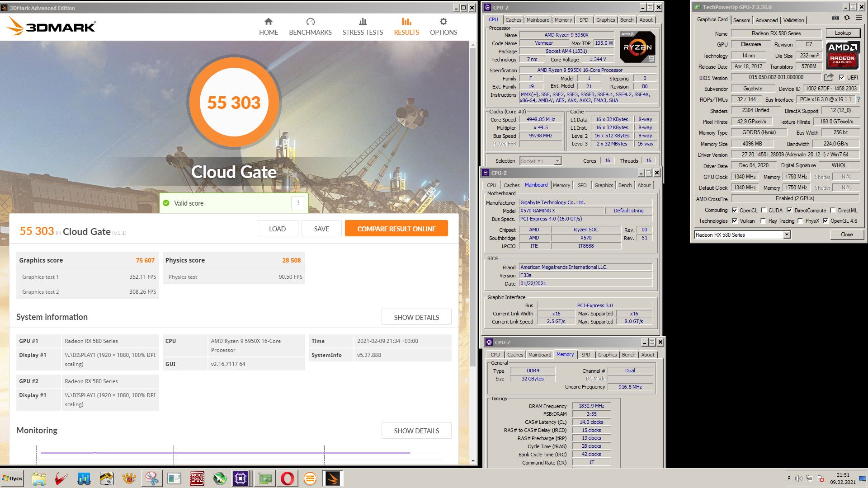Click the LOAD button in 3DMark
Viewport: 868px width, 488px height.
click(277, 229)
